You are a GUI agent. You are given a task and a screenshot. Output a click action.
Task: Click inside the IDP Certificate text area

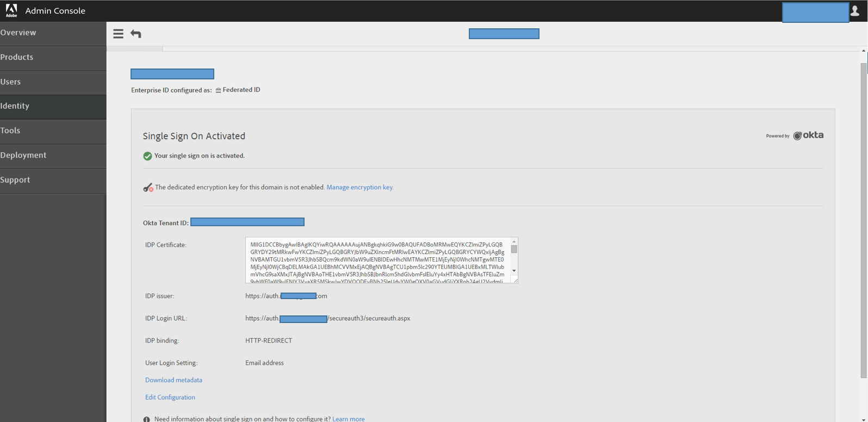pos(378,260)
